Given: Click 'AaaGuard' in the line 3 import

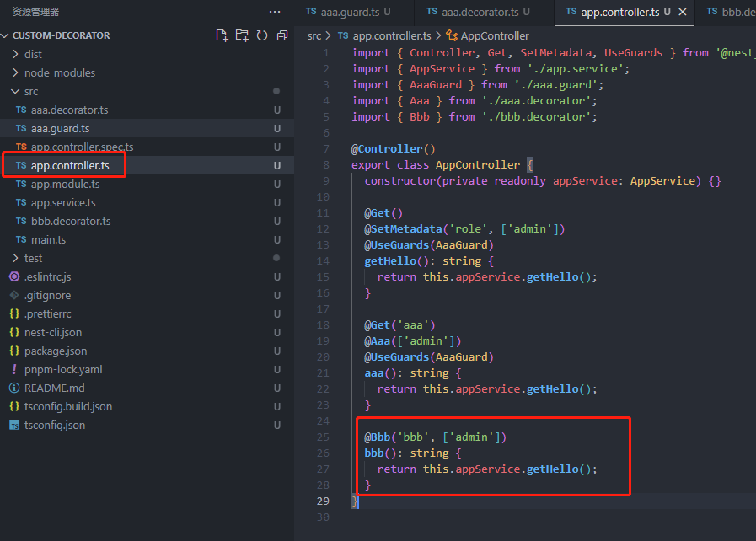Looking at the screenshot, I should pyautogui.click(x=436, y=85).
